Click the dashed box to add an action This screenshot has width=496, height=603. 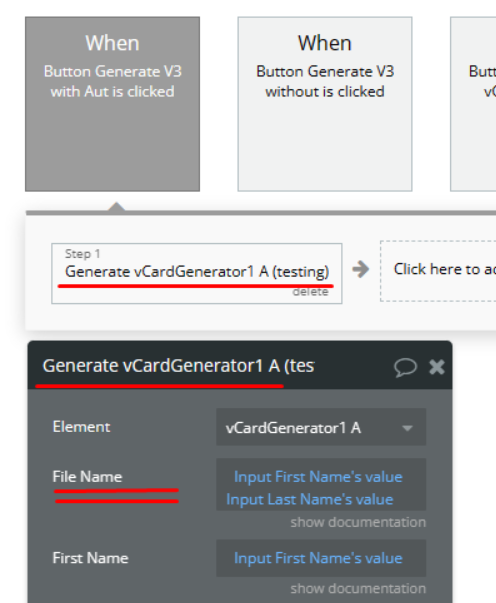pyautogui.click(x=438, y=271)
